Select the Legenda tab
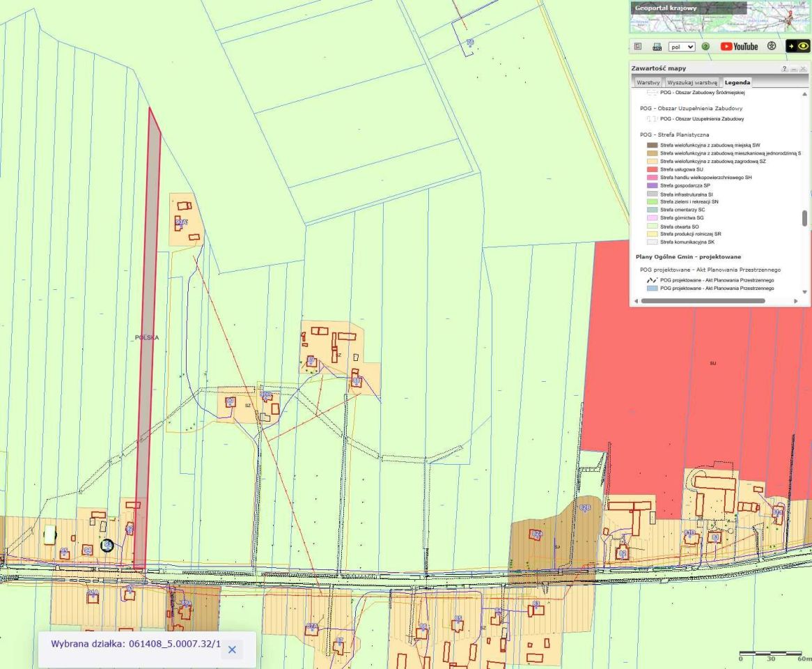 tap(737, 82)
